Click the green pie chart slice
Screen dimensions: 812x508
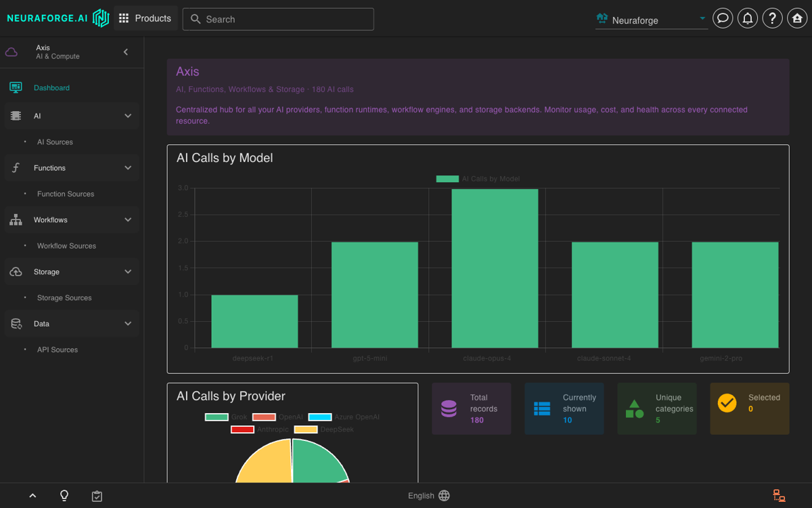(x=318, y=462)
